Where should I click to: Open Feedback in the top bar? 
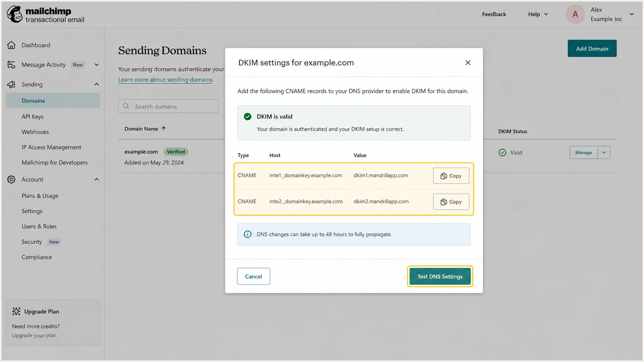point(494,14)
